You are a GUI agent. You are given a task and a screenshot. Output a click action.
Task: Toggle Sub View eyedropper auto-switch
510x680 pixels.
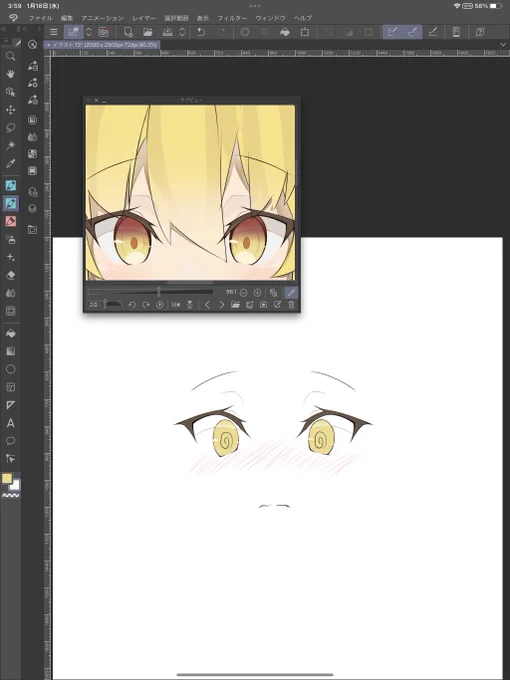pos(291,292)
